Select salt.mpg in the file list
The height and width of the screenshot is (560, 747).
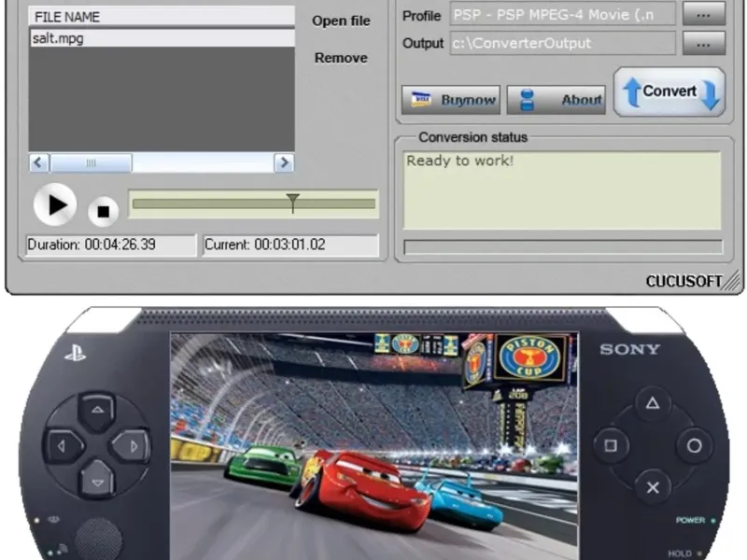[162, 38]
